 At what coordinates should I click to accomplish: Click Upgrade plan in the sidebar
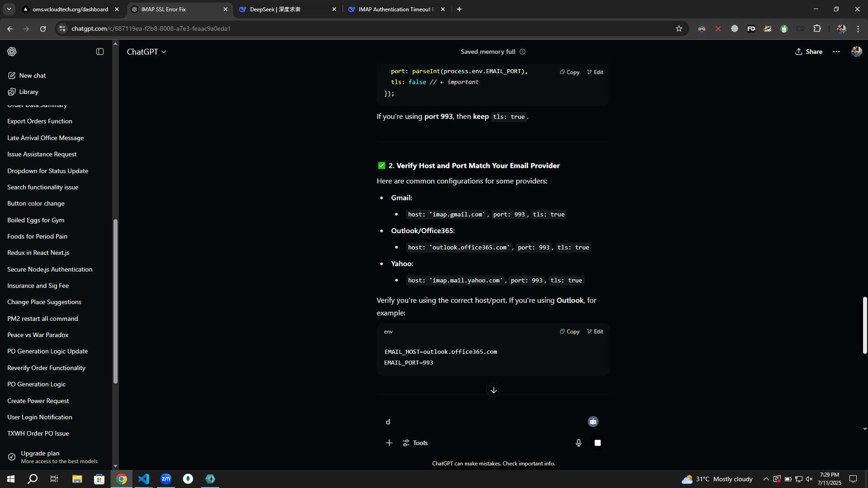click(x=56, y=457)
